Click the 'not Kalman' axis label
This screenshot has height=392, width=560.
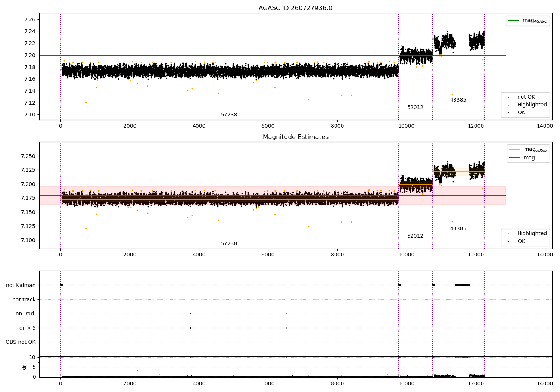tap(21, 285)
